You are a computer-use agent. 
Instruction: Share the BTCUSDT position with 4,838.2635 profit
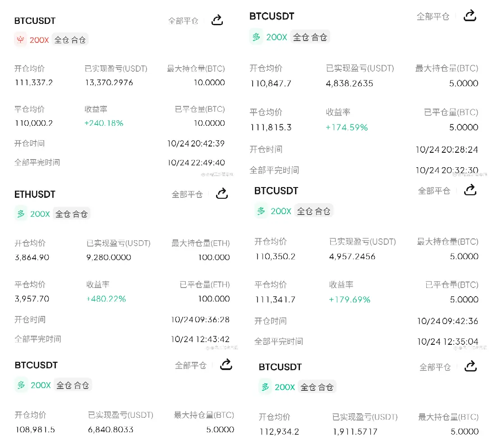coord(470,16)
